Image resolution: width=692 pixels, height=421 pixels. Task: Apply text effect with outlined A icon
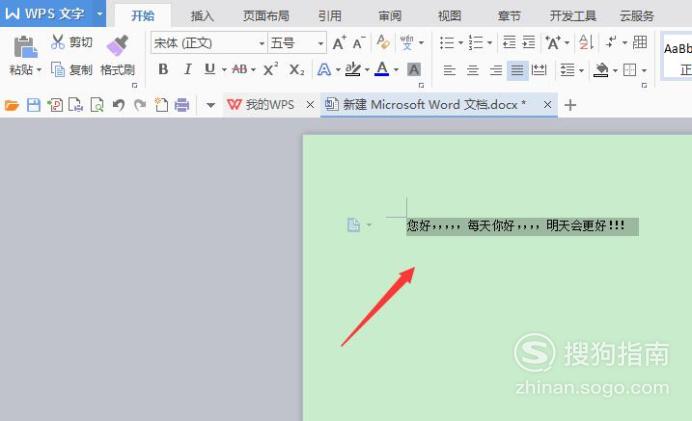tap(324, 69)
